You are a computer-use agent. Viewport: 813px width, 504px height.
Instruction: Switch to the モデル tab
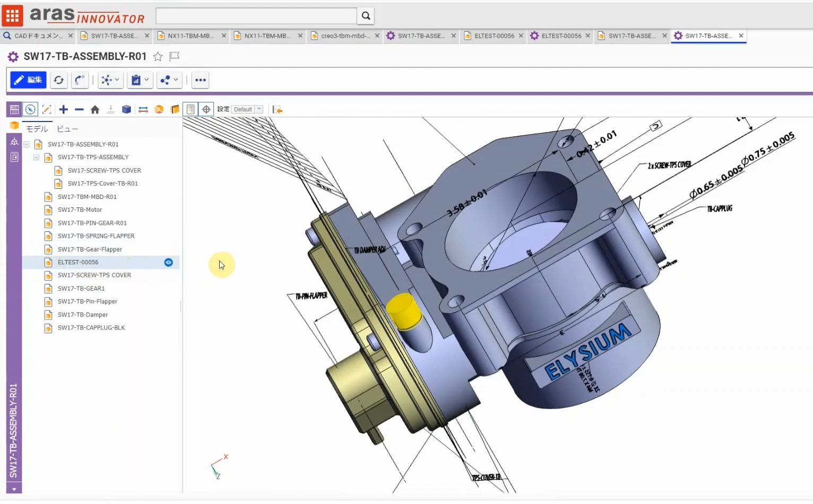click(x=37, y=129)
